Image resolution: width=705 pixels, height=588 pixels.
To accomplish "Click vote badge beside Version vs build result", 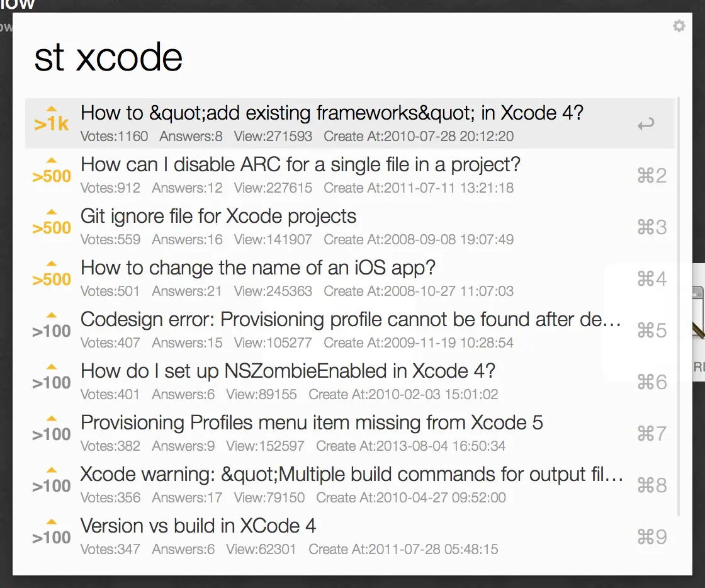I will pos(51,533).
